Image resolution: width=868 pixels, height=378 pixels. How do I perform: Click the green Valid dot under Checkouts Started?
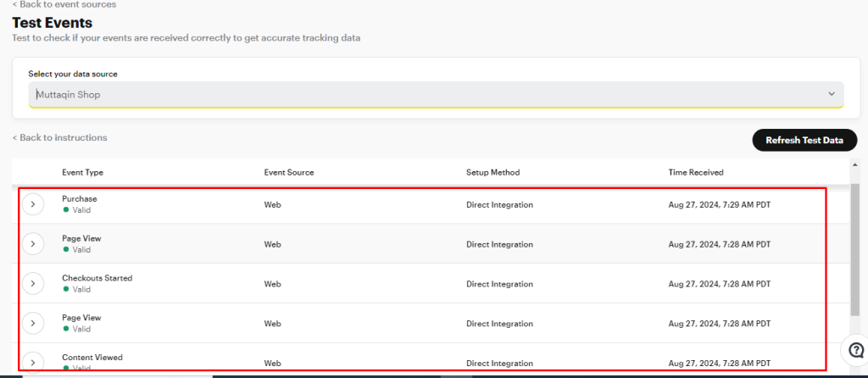click(x=66, y=289)
